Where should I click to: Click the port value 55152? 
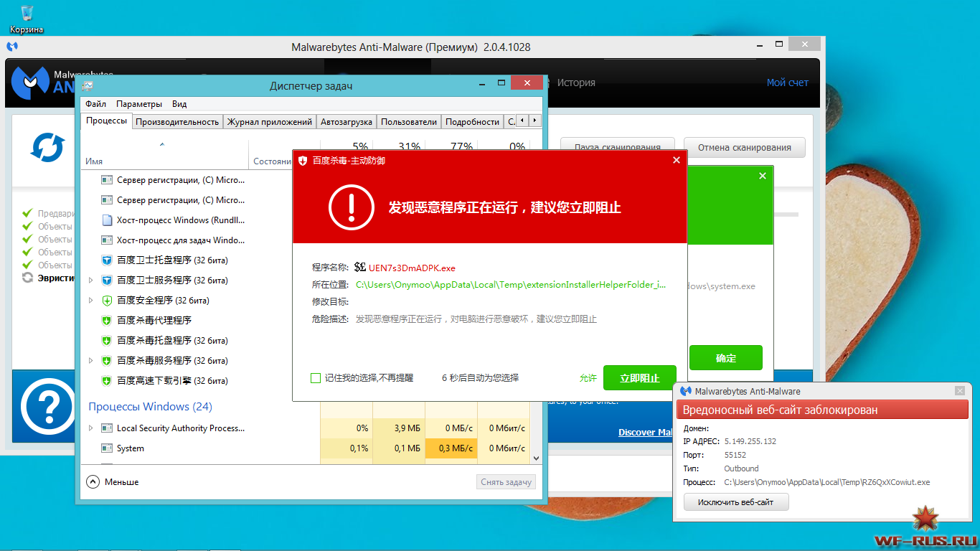pos(735,456)
